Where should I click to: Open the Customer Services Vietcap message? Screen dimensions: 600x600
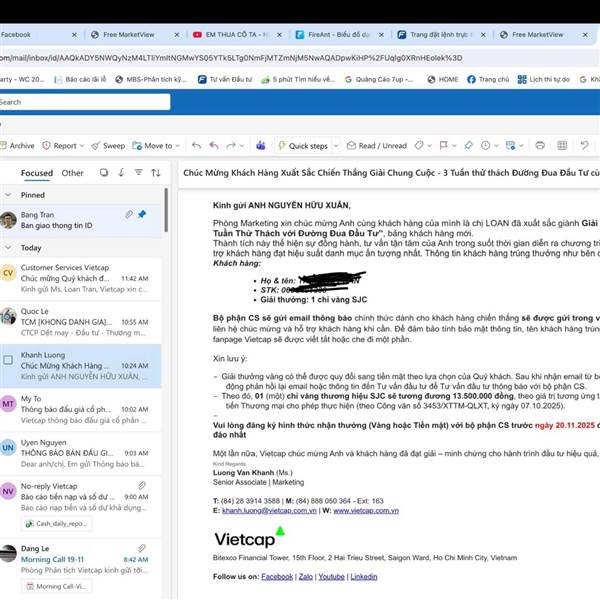[x=80, y=278]
